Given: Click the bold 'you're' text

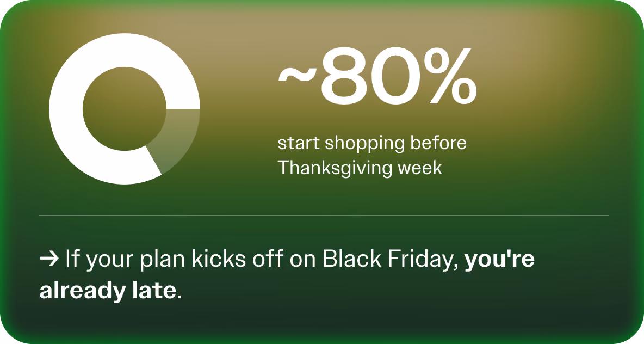Looking at the screenshot, I should coord(499,259).
